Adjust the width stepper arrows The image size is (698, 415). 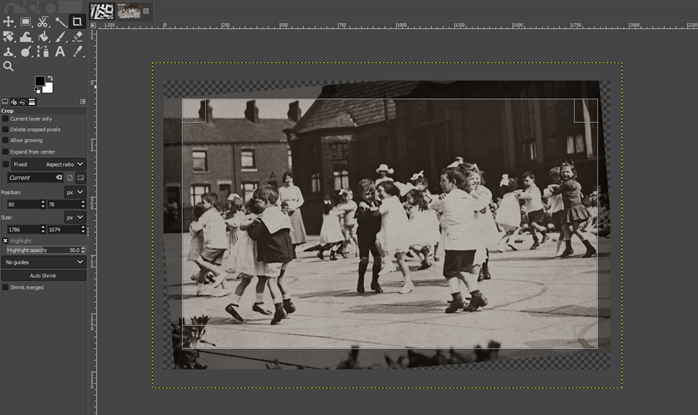pyautogui.click(x=43, y=230)
